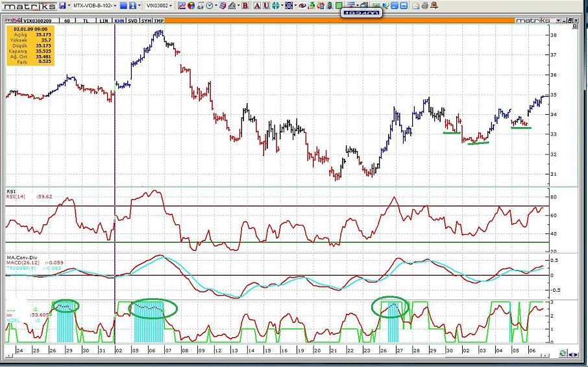Click the red bold B icon
The height and width of the screenshot is (367, 588).
[245, 5]
